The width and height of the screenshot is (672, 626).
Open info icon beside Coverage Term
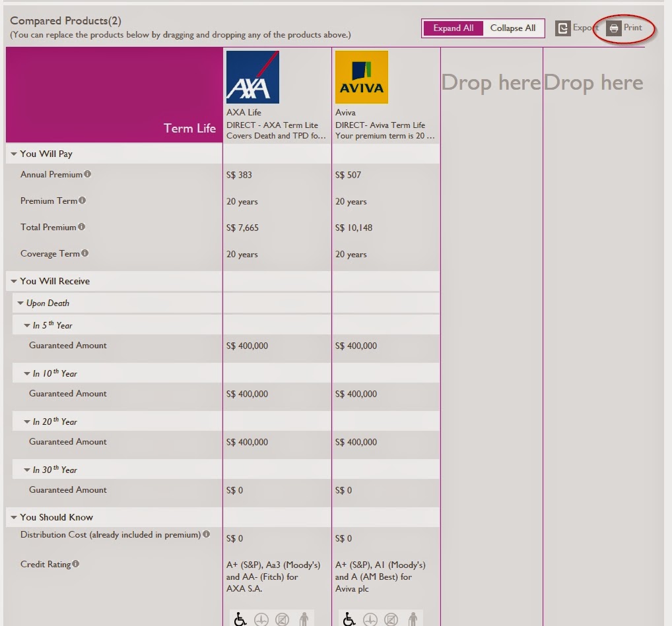tap(85, 253)
